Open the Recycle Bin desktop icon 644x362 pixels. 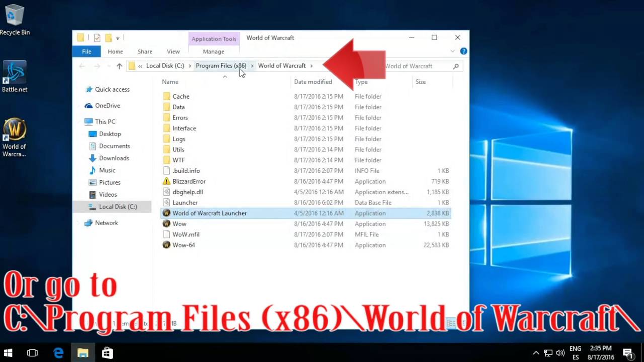pyautogui.click(x=15, y=20)
